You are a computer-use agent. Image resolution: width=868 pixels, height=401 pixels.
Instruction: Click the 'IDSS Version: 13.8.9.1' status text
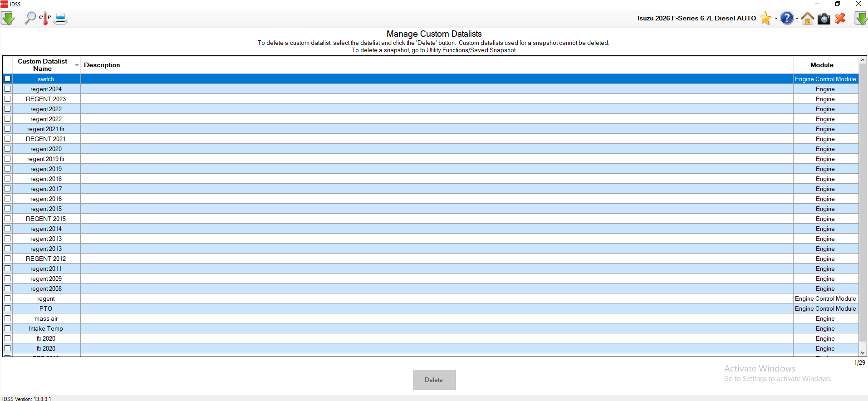(x=27, y=399)
